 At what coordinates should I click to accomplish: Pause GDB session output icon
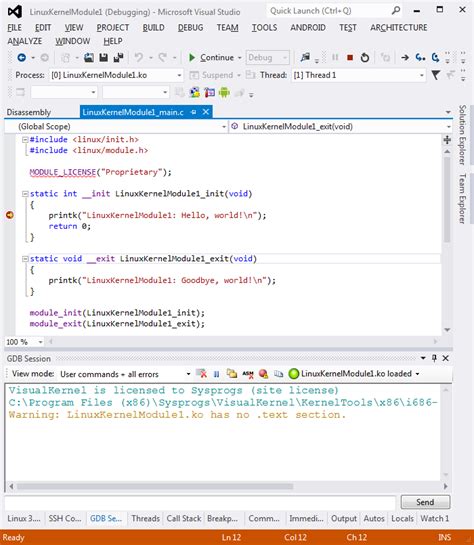pyautogui.click(x=216, y=374)
